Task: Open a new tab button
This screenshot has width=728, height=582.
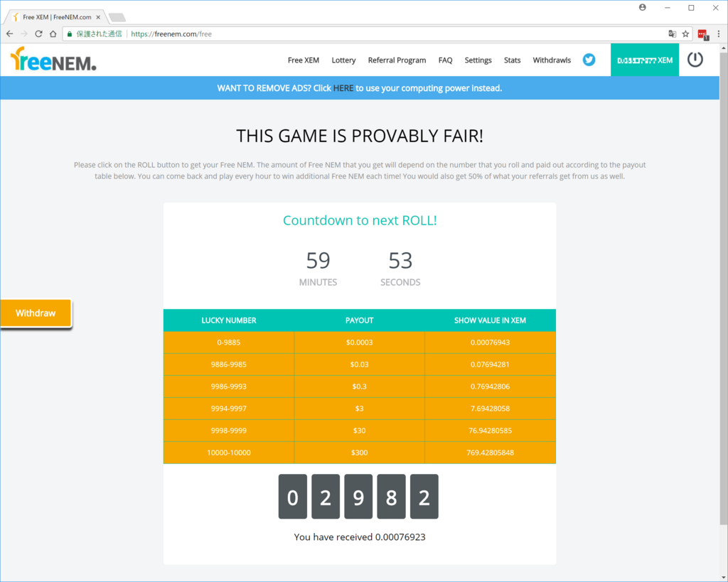Action: click(x=117, y=18)
